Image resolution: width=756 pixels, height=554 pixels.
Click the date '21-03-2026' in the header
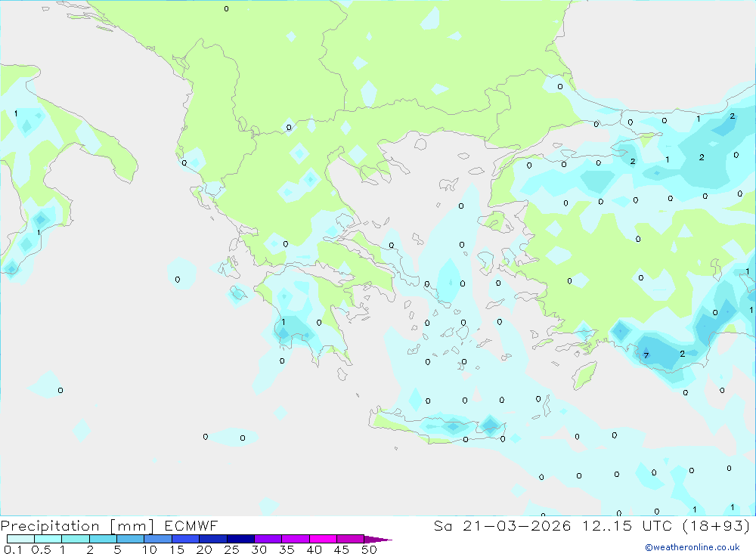coord(516,525)
